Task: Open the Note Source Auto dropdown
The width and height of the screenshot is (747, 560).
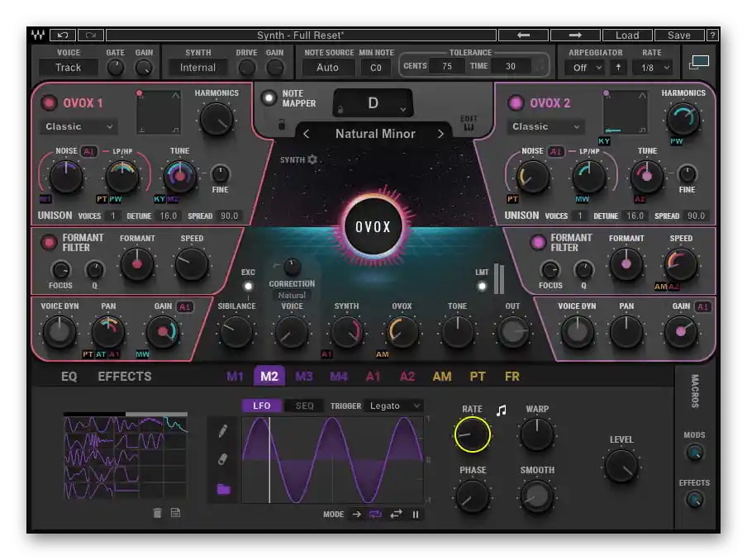Action: pos(328,68)
